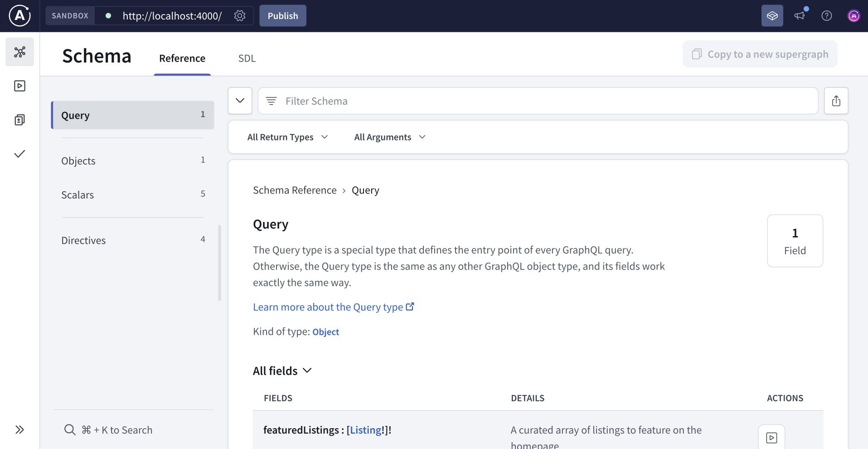Open the filter options chevron dropdown
Viewport: 868px width, 449px height.
239,101
